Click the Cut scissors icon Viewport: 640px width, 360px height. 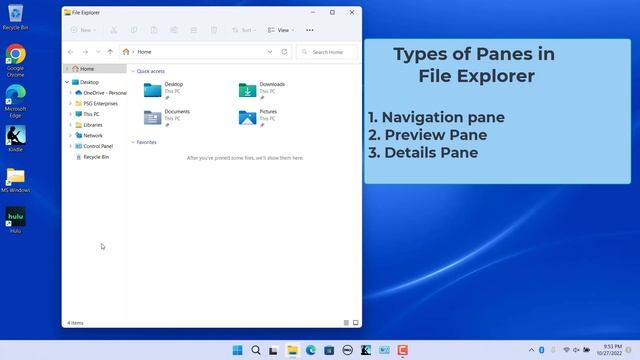(x=114, y=30)
